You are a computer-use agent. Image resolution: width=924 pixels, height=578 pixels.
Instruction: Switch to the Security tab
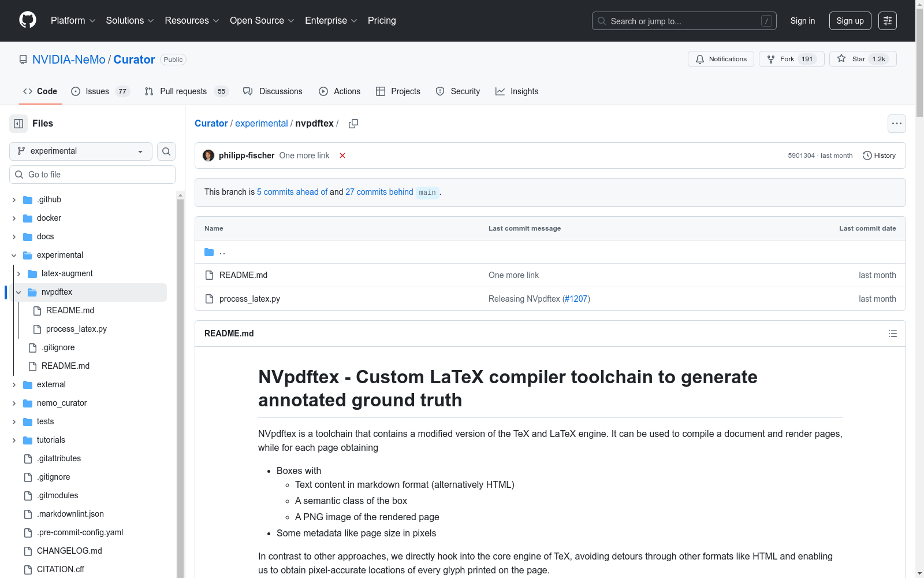457,91
